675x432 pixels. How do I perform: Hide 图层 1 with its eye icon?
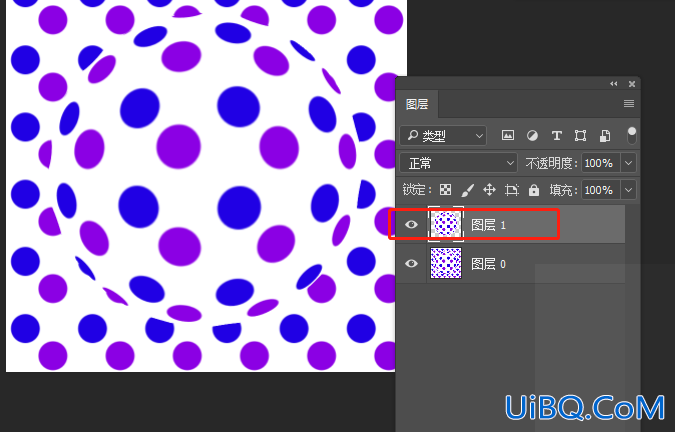pos(411,224)
